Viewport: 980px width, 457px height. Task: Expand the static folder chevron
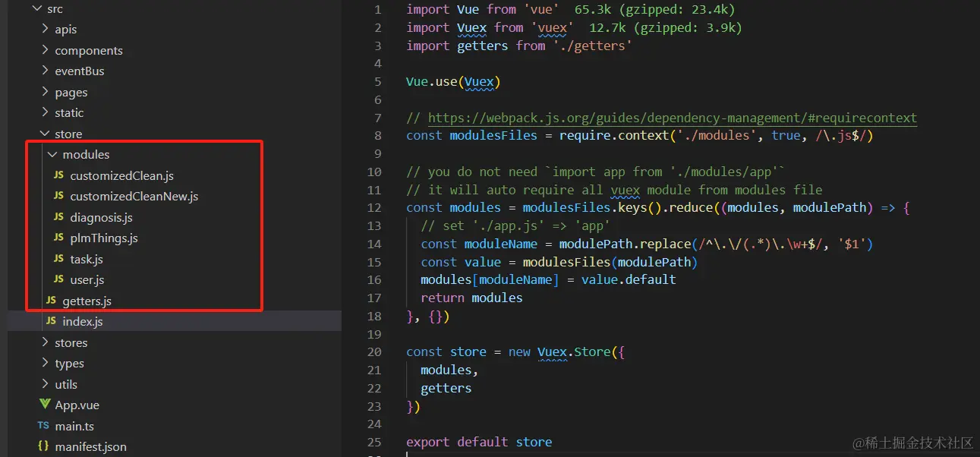(x=45, y=113)
